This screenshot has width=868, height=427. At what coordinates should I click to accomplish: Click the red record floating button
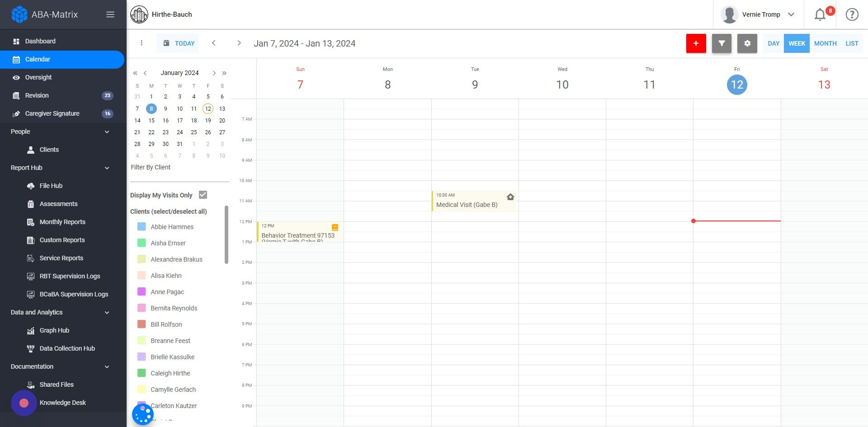[24, 403]
